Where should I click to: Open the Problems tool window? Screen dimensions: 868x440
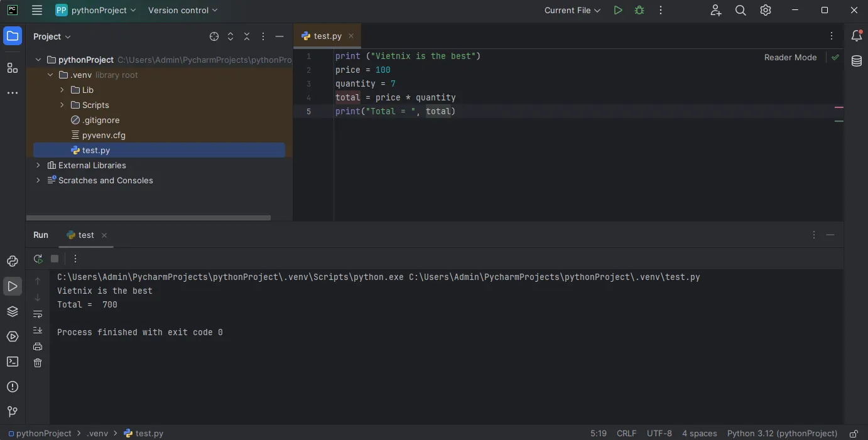(x=13, y=387)
